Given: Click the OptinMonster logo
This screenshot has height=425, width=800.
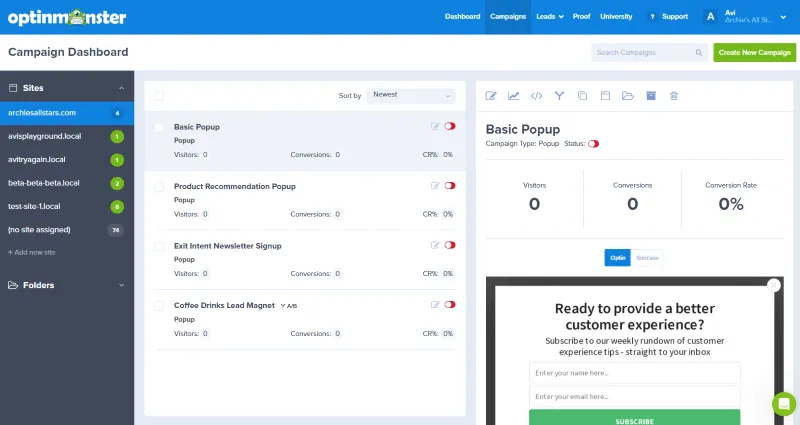Looking at the screenshot, I should (67, 17).
